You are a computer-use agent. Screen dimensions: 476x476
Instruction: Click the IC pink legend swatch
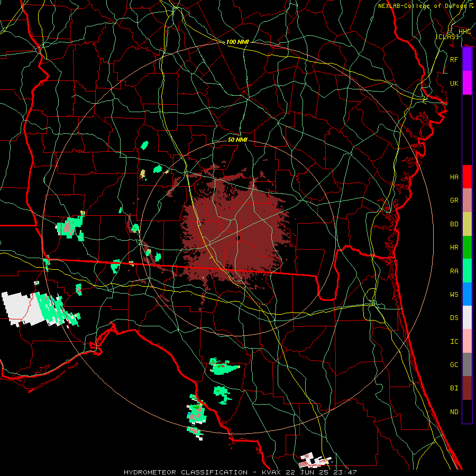(467, 341)
